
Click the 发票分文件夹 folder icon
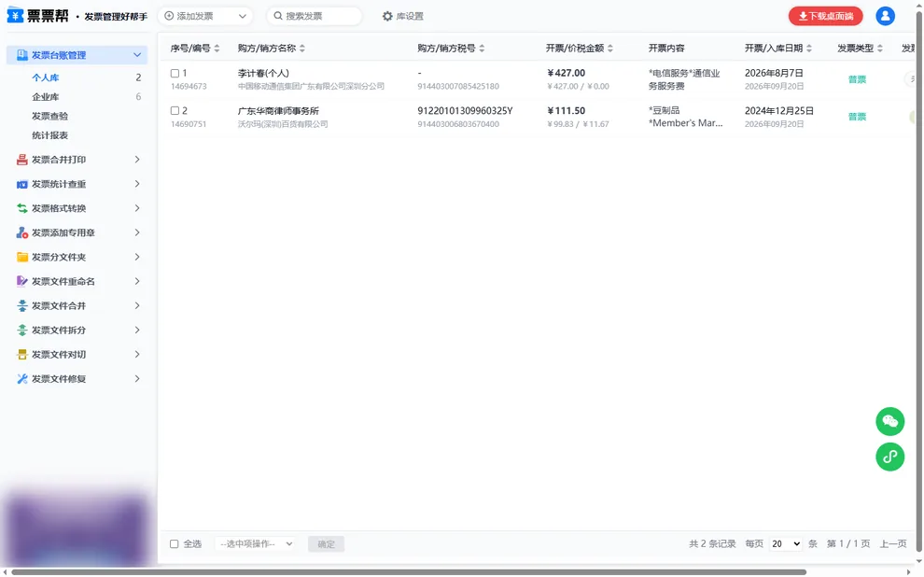[x=22, y=257]
